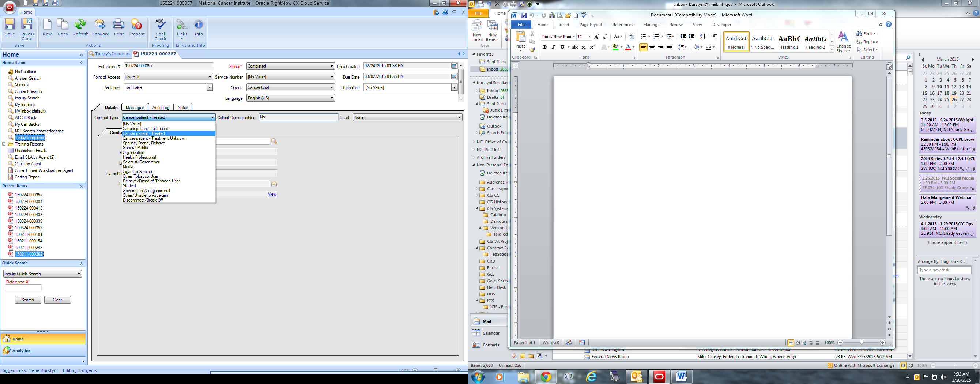Click Save in the RightNow toolbar
This screenshot has width=980, height=384.
[x=10, y=27]
